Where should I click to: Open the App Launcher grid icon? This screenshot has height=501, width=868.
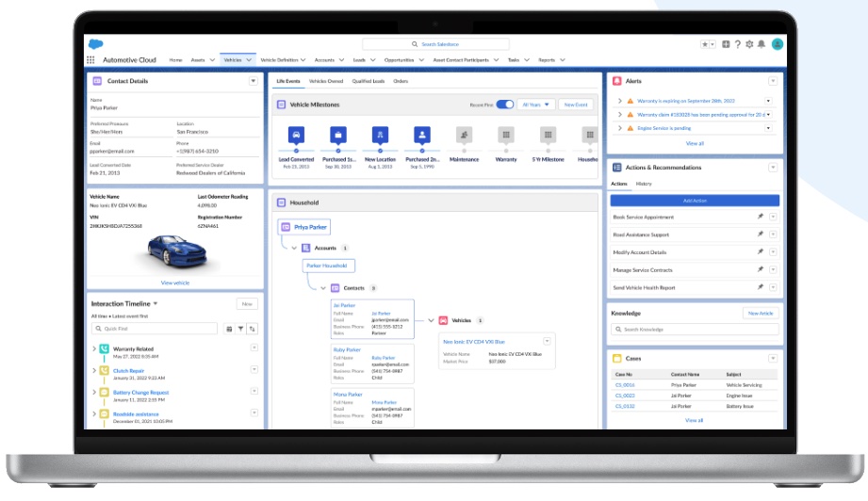point(90,59)
